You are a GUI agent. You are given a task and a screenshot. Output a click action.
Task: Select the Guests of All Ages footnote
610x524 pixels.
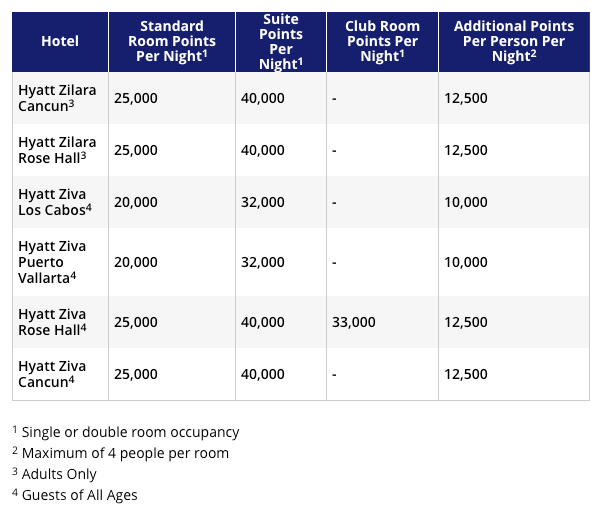(75, 495)
